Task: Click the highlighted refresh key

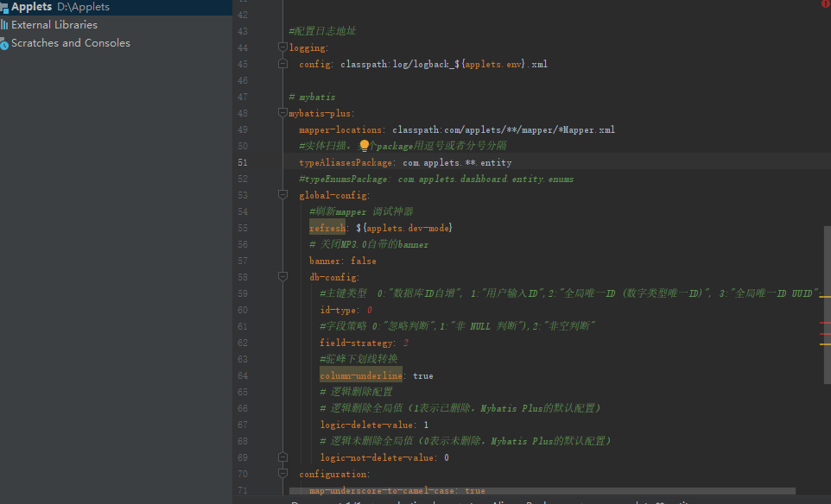Action: 327,228
